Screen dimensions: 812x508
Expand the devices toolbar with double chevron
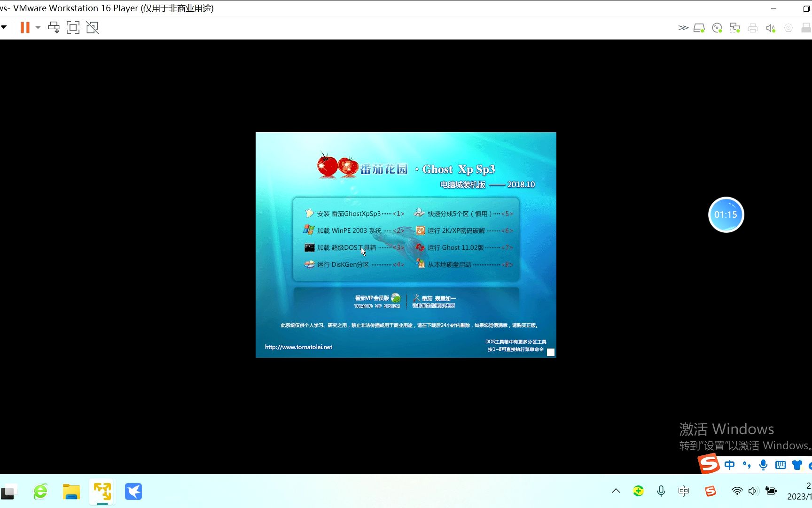click(683, 28)
